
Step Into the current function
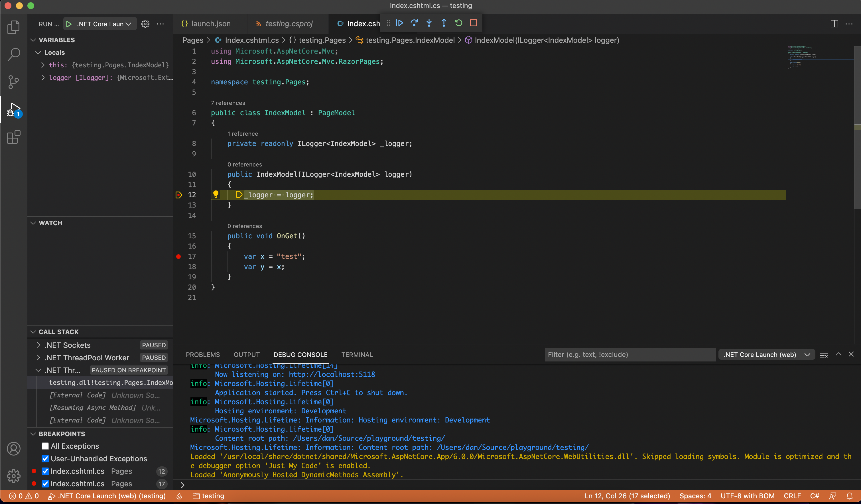429,23
